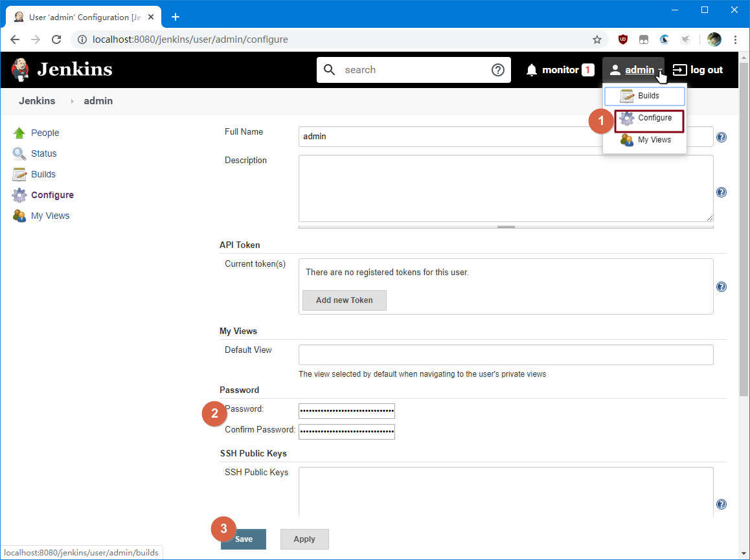This screenshot has width=750, height=560.
Task: Focus the Password field
Action: pos(347,411)
